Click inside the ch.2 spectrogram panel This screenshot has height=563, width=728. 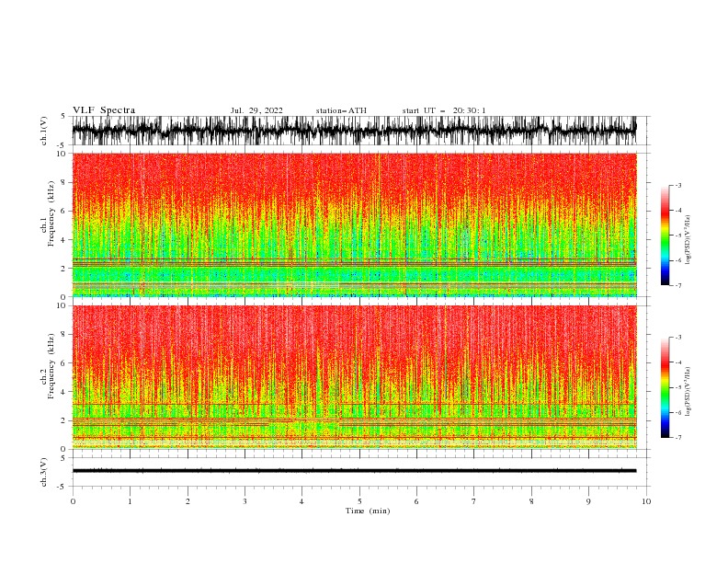click(354, 377)
